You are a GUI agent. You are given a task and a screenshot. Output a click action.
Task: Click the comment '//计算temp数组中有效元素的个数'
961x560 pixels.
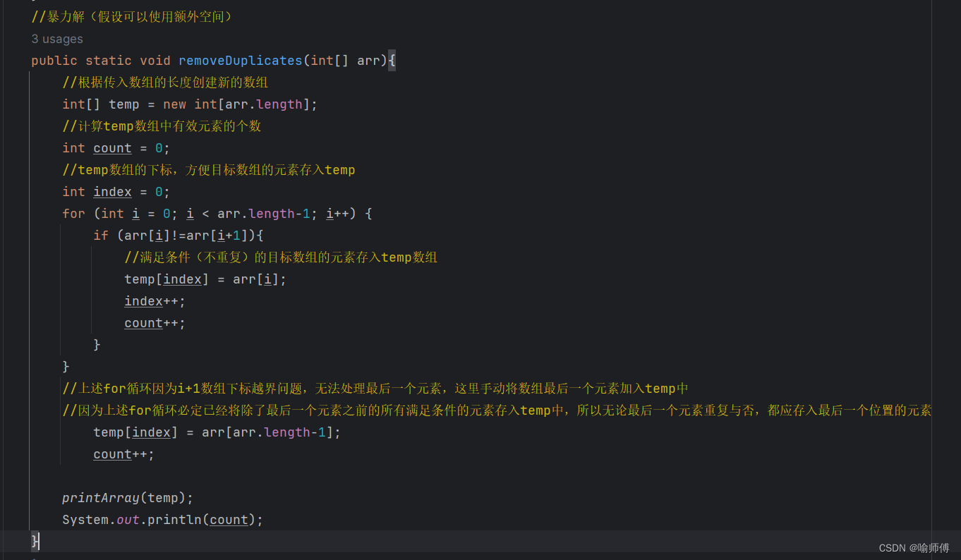tap(162, 126)
